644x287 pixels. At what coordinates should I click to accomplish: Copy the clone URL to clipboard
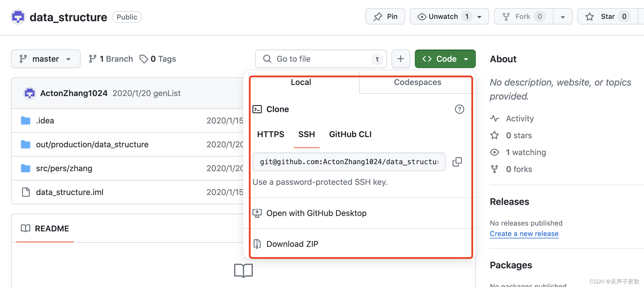[x=457, y=162]
